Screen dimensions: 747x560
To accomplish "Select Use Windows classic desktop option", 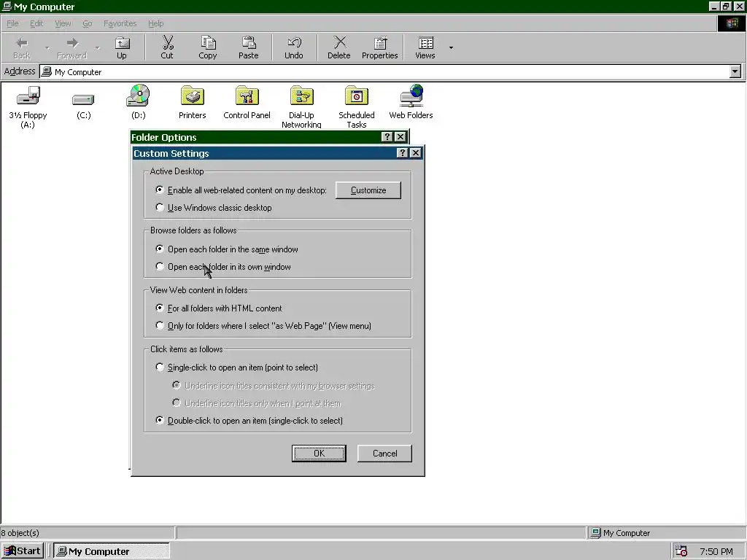I will tap(214, 208).
